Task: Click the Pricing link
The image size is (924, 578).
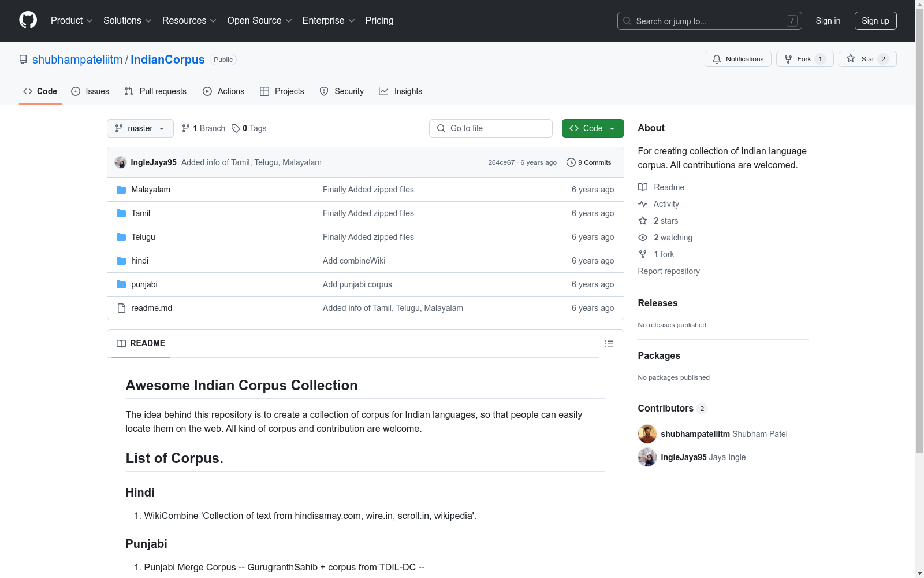Action: 379,21
